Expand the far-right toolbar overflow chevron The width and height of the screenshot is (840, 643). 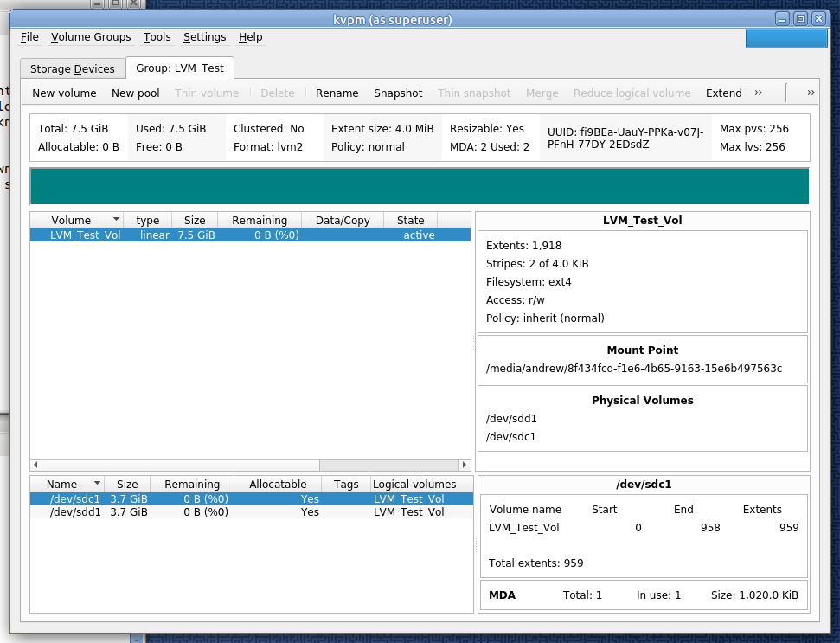coord(811,93)
